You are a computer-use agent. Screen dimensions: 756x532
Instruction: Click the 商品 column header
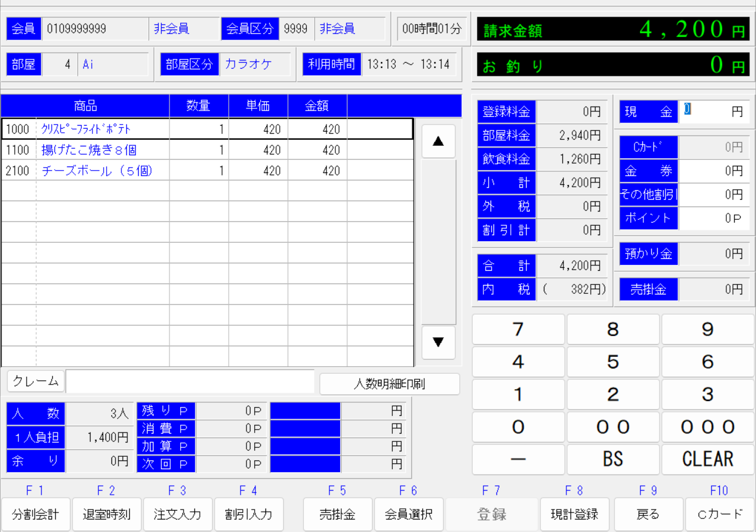[x=85, y=106]
